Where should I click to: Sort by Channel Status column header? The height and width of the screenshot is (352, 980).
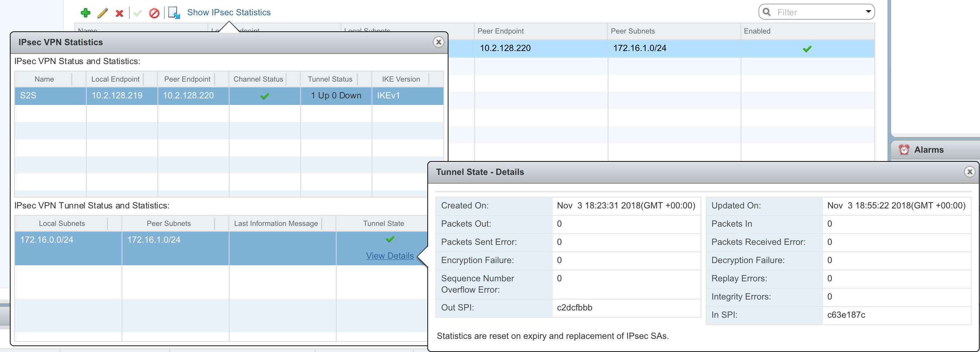coord(258,79)
